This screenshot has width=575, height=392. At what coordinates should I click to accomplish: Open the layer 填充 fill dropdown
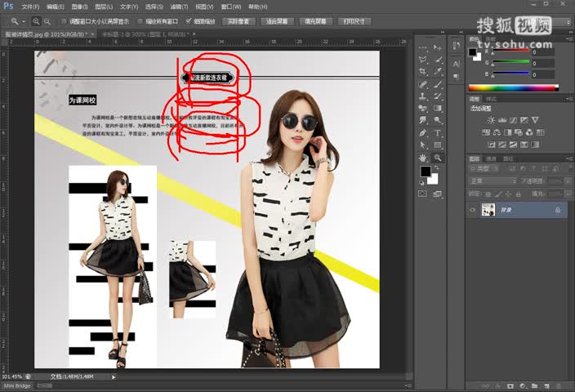click(x=569, y=194)
